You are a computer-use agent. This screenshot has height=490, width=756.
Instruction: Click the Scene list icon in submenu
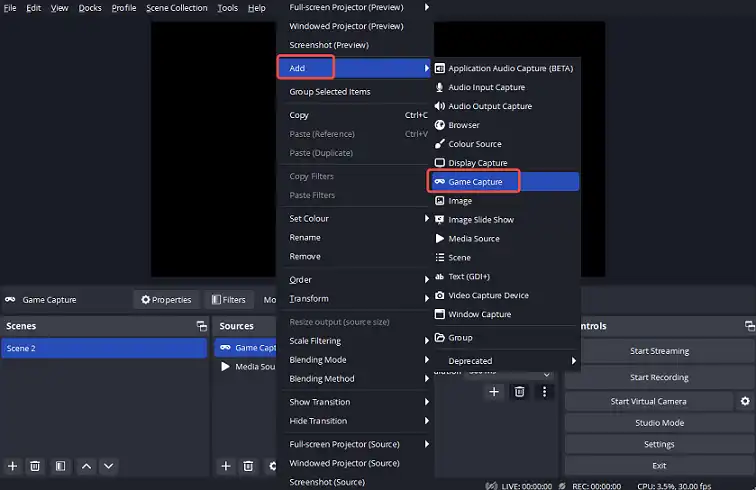(439, 258)
